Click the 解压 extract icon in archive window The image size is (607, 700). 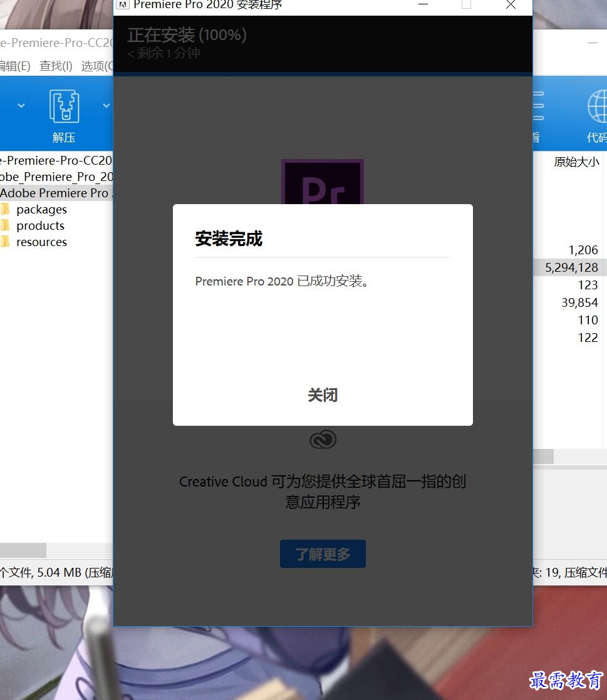coord(64,116)
